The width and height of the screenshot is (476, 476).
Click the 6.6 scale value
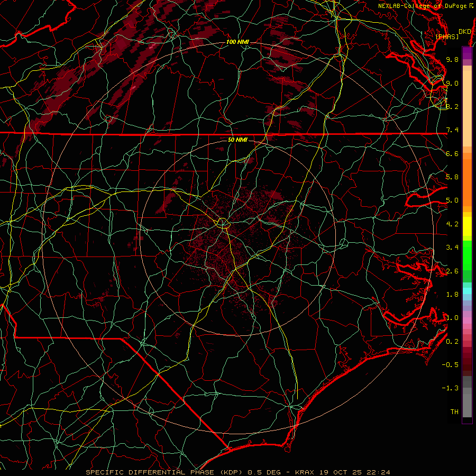(x=452, y=153)
